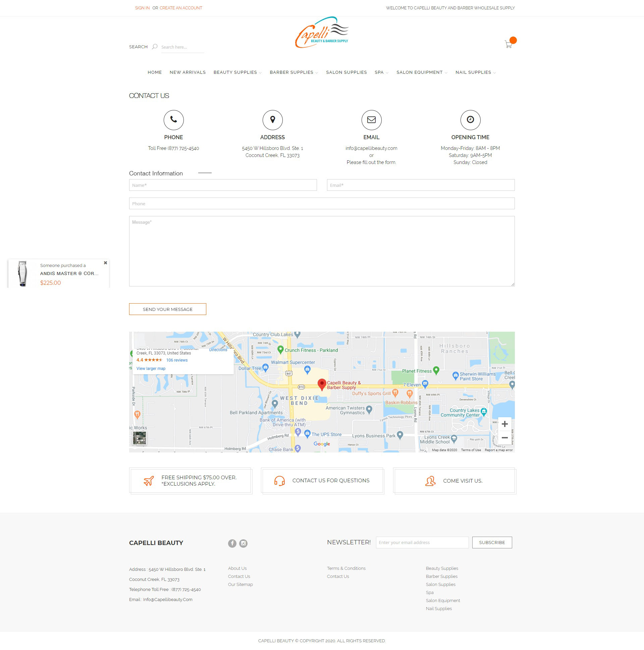This screenshot has width=644, height=650.
Task: Close the purchase notification popup
Action: (105, 263)
